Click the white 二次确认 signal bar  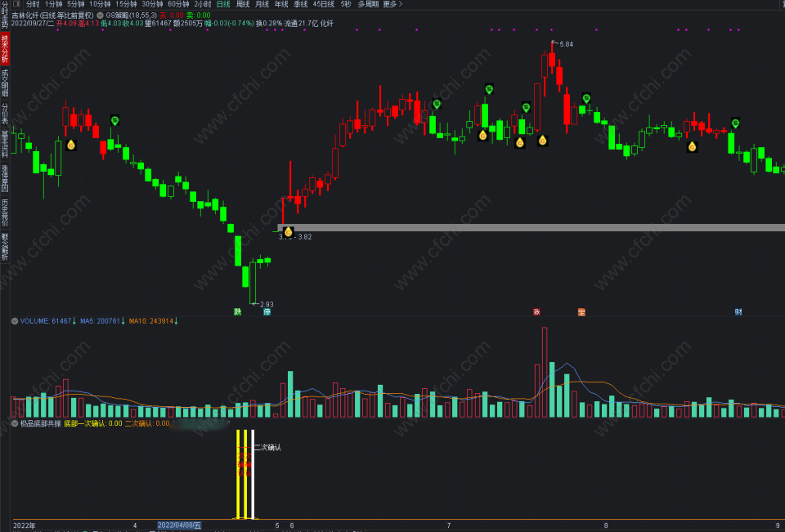(x=253, y=474)
